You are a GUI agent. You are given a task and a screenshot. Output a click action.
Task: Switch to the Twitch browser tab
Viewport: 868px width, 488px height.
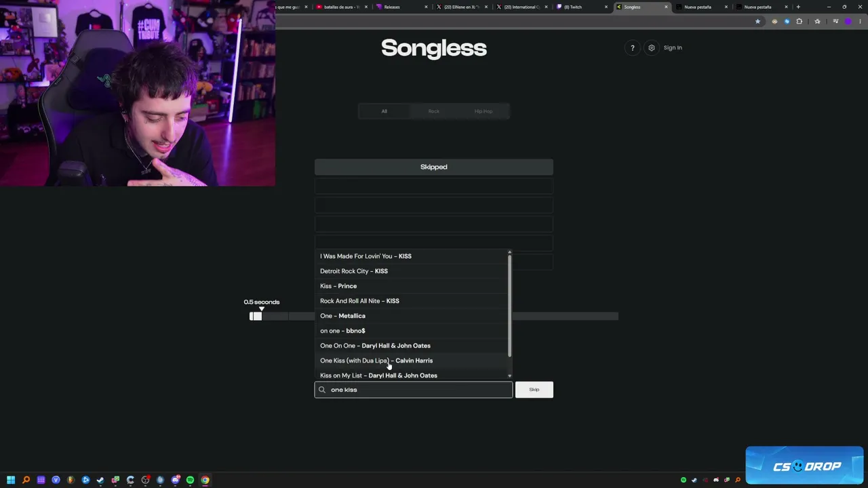tap(580, 7)
